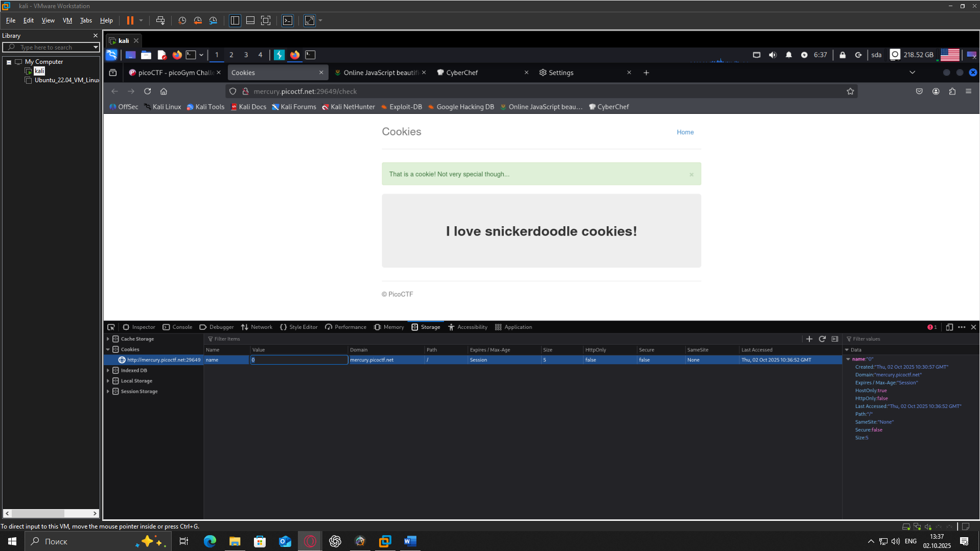Click the devtools element picker icon

click(111, 327)
